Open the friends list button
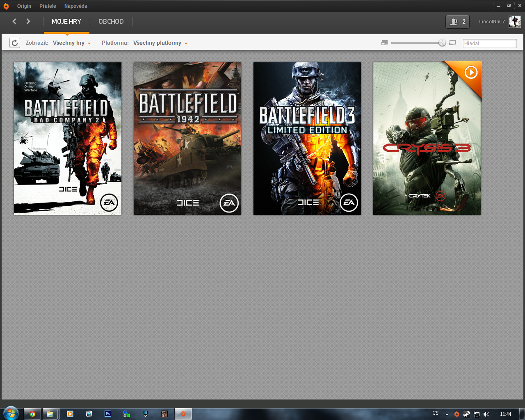 coord(457,22)
